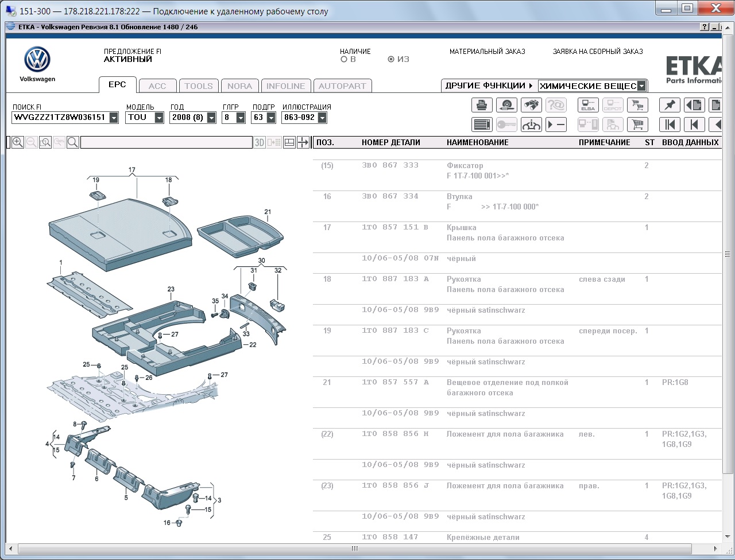Click the НАИМЕНОВАНИЕ column header

478,142
